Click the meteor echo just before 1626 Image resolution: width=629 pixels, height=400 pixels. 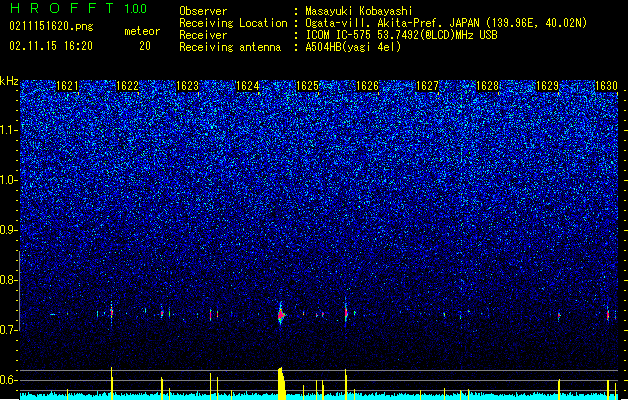click(346, 313)
